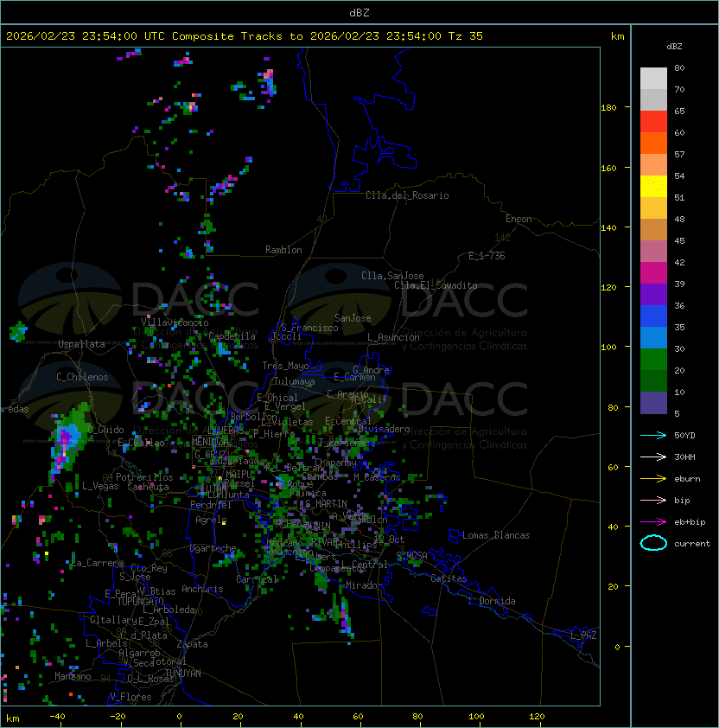The height and width of the screenshot is (728, 719).
Task: Click the 'Uspallata' map label
Action: click(81, 344)
